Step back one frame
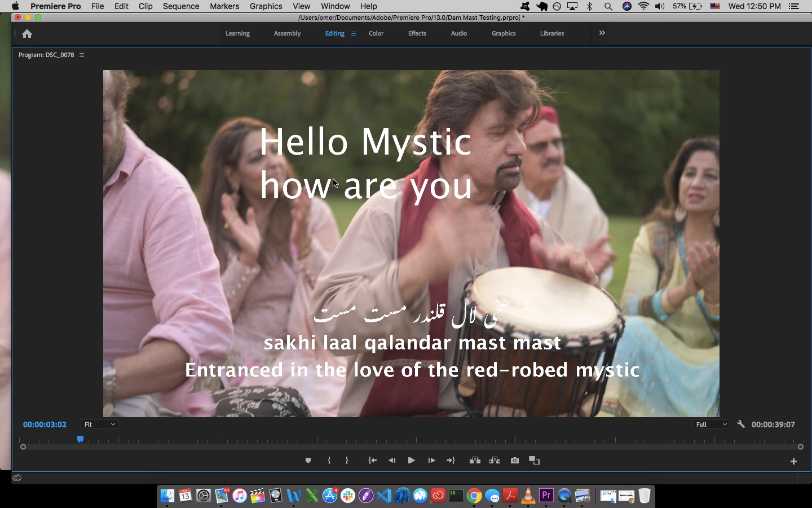This screenshot has width=812, height=508. 392,461
